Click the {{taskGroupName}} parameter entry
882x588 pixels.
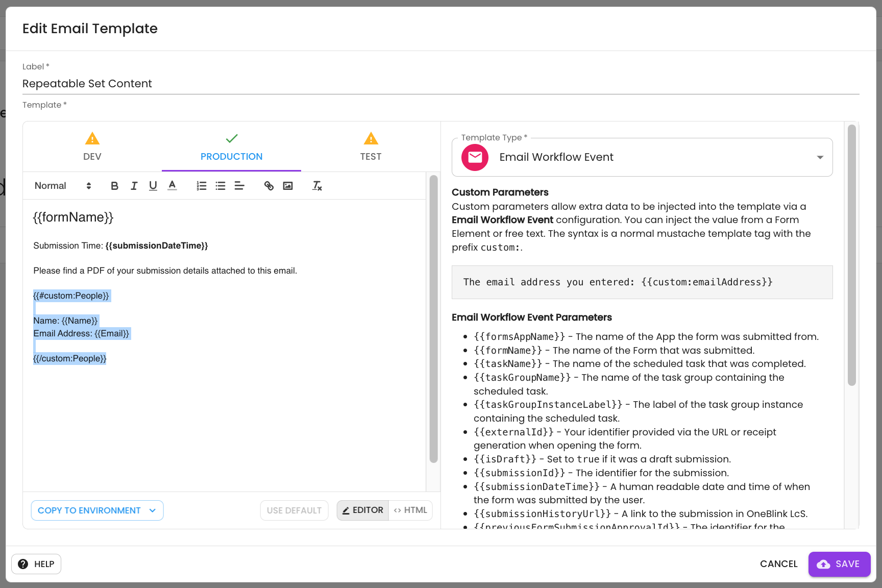629,384
